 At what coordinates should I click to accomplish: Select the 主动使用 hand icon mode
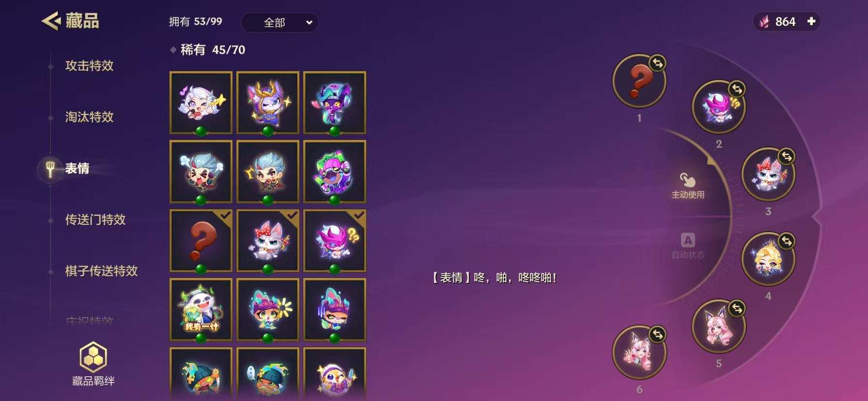(687, 180)
